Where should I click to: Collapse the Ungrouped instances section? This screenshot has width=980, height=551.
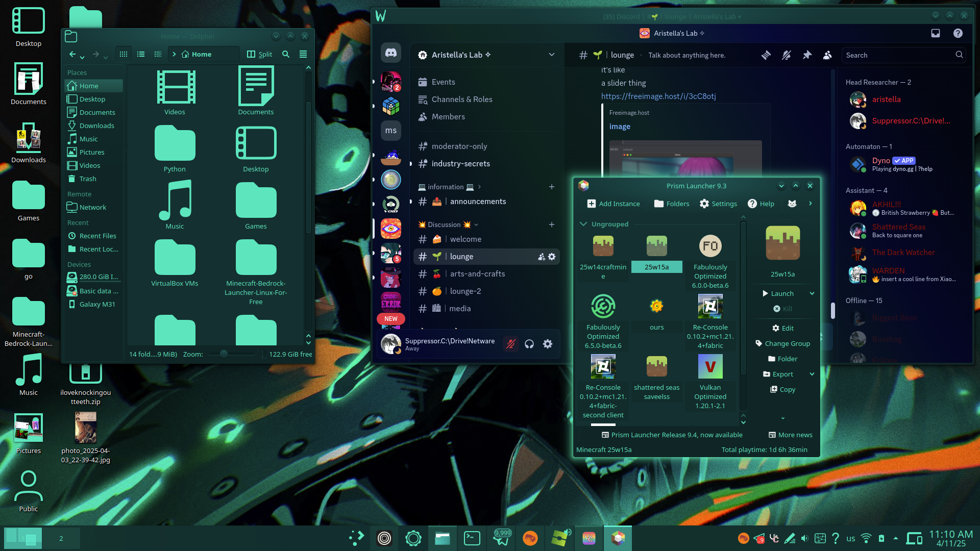pos(583,224)
